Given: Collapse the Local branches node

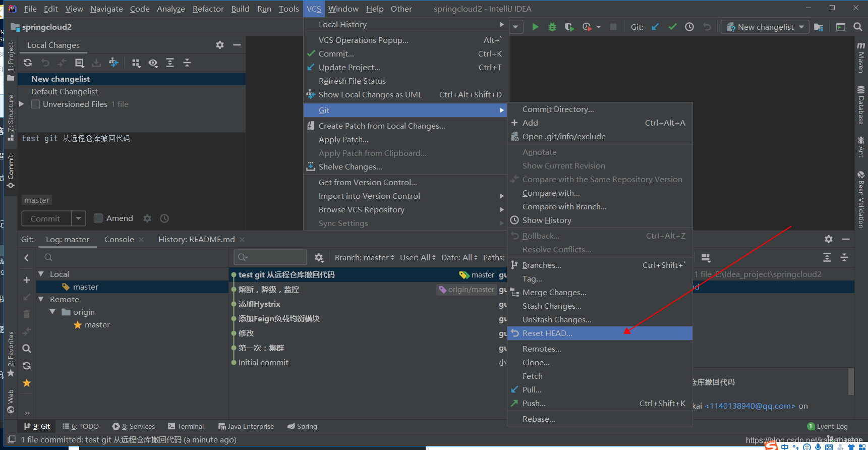Looking at the screenshot, I should [x=41, y=274].
